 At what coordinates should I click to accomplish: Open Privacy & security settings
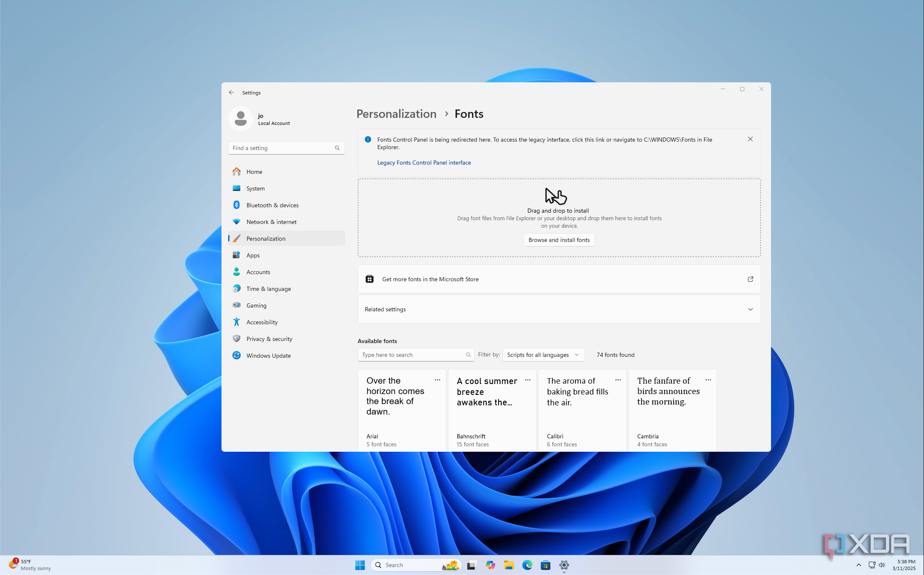tap(287, 339)
